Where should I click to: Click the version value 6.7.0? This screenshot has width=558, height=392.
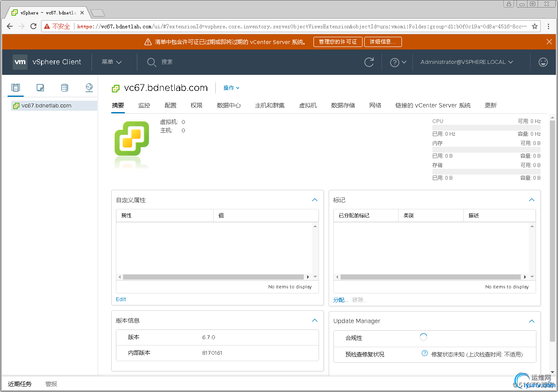[x=209, y=337]
